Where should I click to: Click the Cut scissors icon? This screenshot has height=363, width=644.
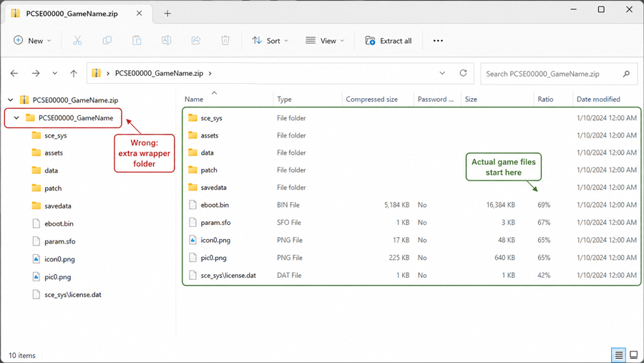(x=77, y=40)
